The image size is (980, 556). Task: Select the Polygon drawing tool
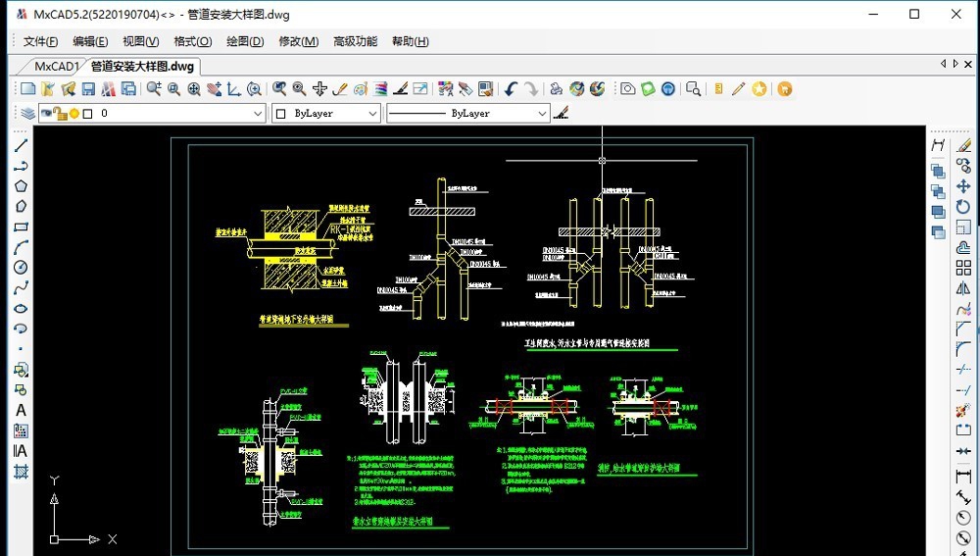pos(21,185)
